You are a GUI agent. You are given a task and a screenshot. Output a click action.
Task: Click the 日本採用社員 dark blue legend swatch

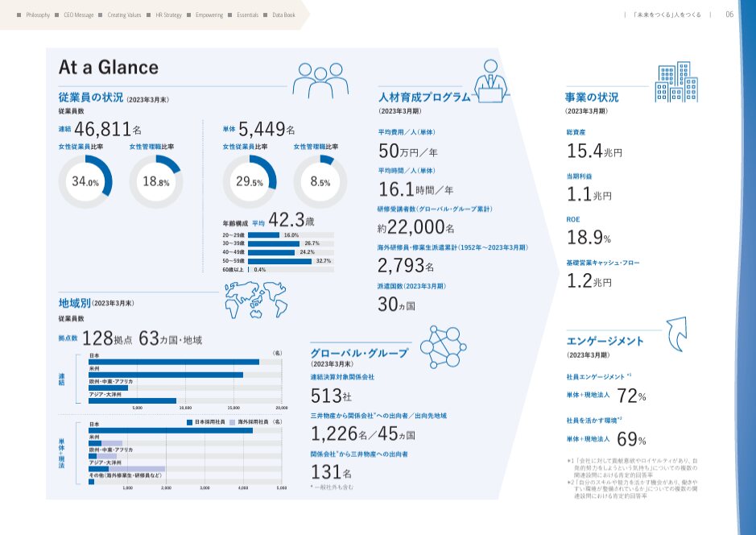click(190, 421)
